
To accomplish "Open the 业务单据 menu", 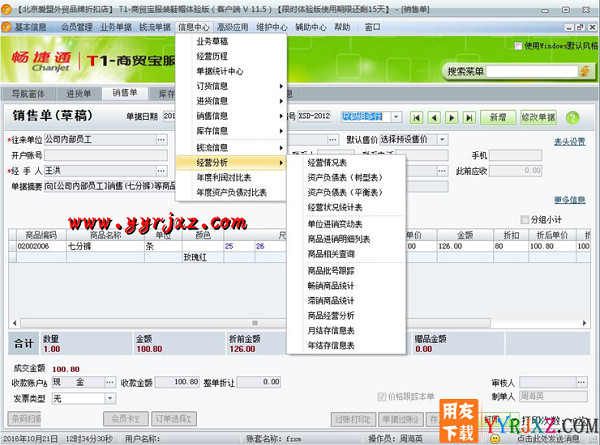I will pos(116,27).
